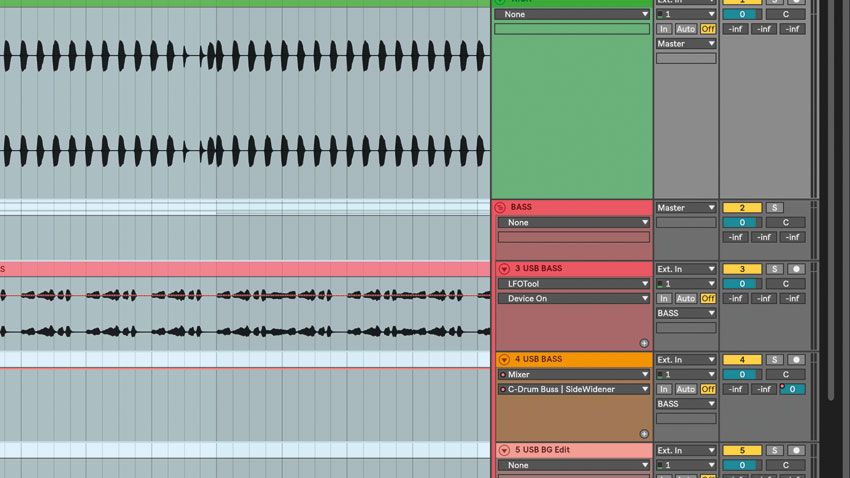This screenshot has height=478, width=850.
Task: Open Master output dropdown of green track
Action: coord(686,43)
